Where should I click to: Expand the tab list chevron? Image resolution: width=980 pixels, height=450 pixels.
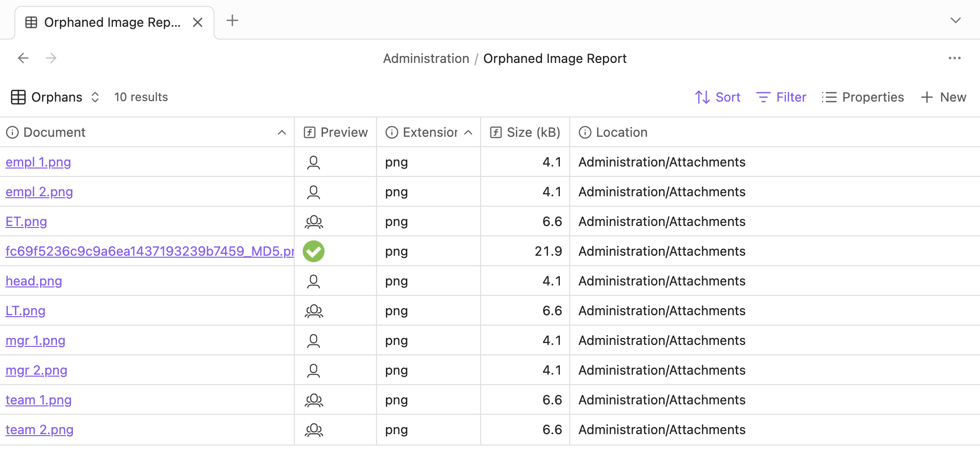[x=955, y=21]
